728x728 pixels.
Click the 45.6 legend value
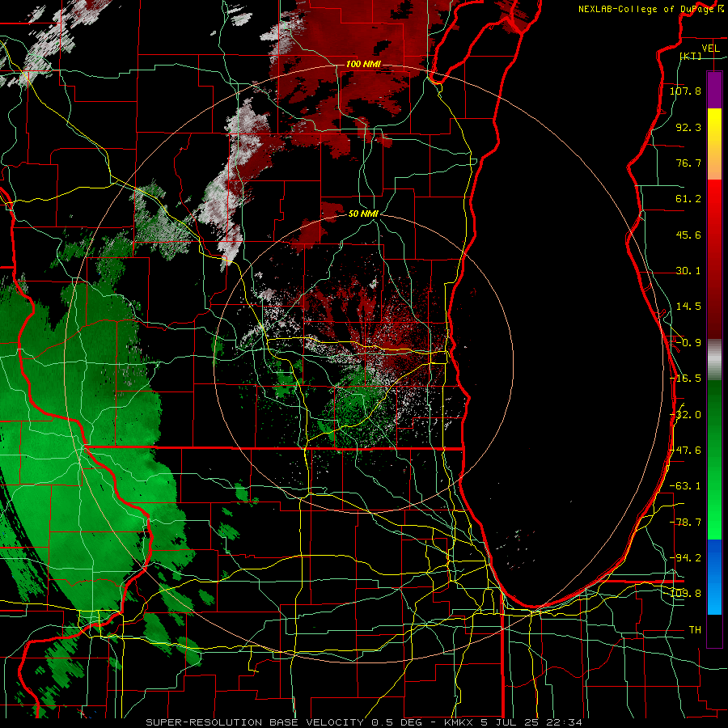(688, 235)
